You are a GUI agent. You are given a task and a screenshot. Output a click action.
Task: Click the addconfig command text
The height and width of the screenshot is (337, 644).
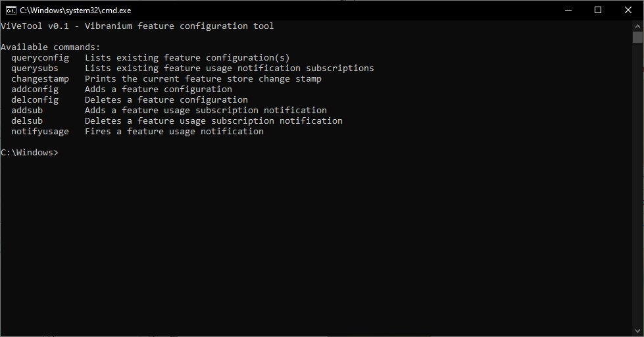35,89
